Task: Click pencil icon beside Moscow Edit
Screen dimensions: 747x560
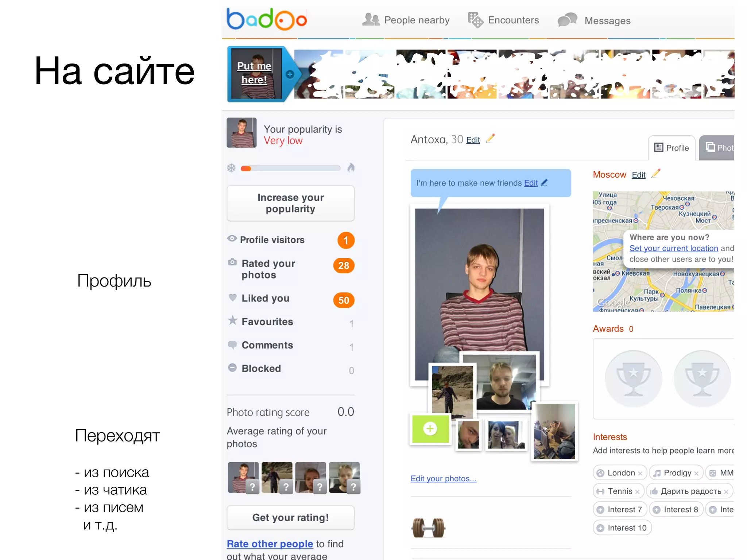Action: coord(655,174)
